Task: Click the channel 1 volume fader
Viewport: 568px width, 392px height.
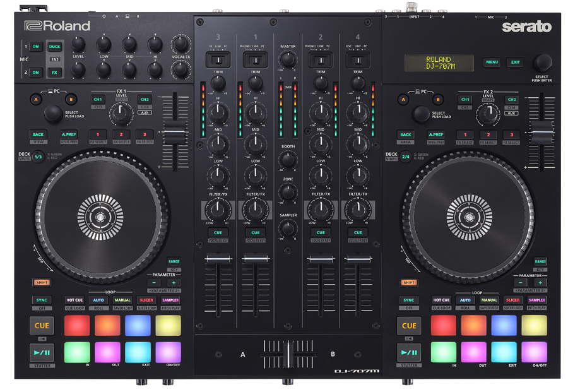Action: [x=256, y=259]
